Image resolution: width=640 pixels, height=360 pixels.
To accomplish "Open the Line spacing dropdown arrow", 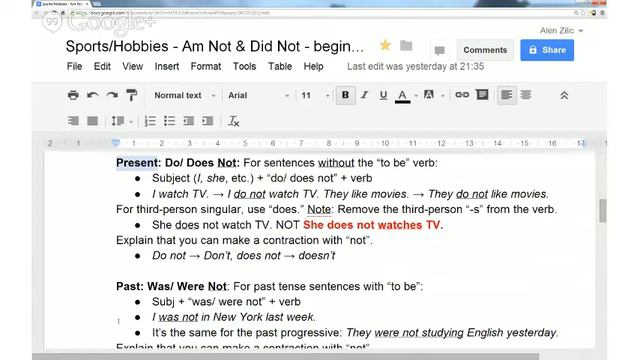I will pyautogui.click(x=131, y=122).
